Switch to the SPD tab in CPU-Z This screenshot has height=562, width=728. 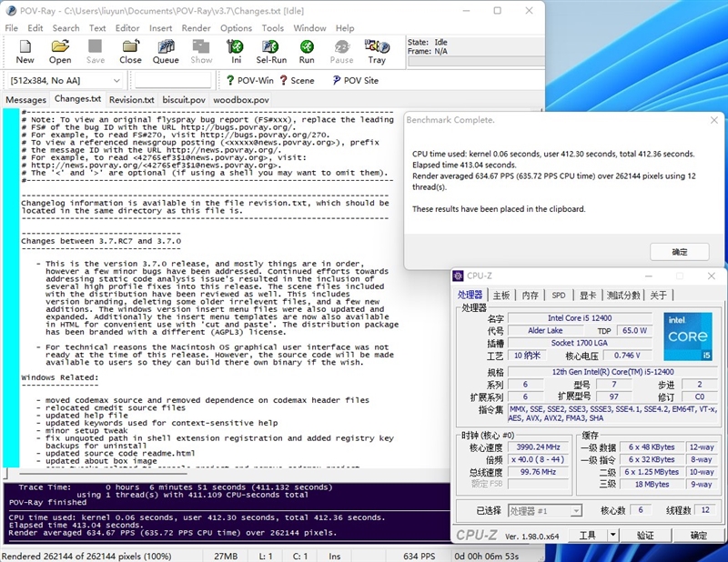(559, 296)
